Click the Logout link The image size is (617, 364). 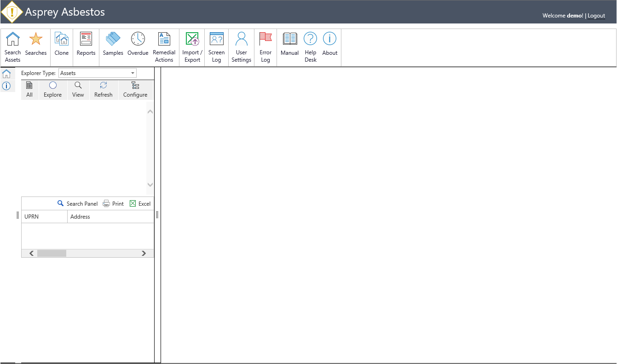click(x=596, y=16)
